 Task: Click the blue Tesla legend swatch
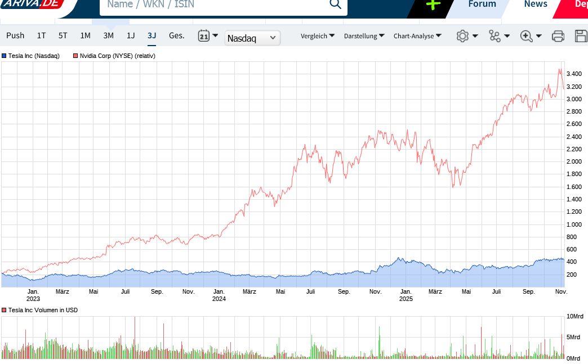(x=4, y=56)
